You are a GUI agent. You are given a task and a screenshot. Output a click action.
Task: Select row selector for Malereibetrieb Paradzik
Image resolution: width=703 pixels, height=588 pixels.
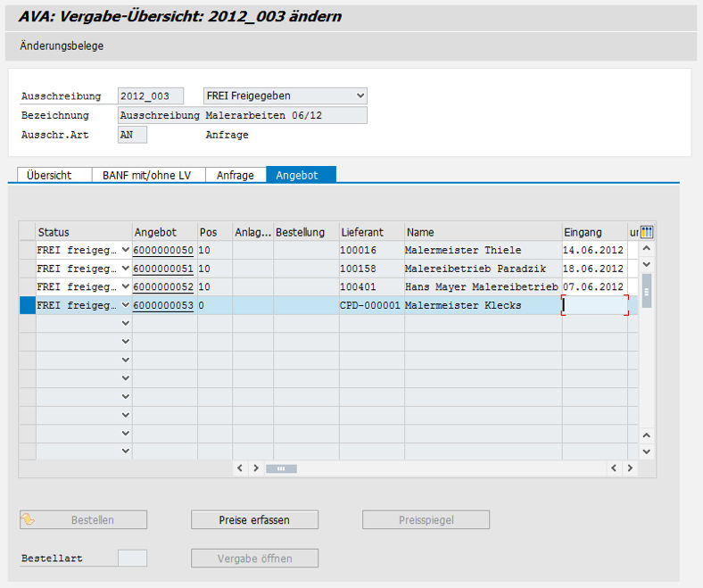pos(27,269)
